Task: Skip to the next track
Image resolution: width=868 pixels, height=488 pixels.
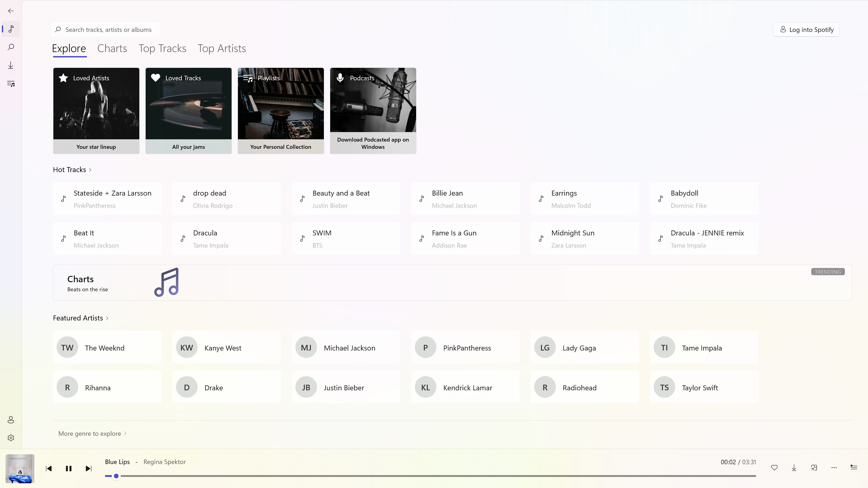Action: [x=89, y=469]
